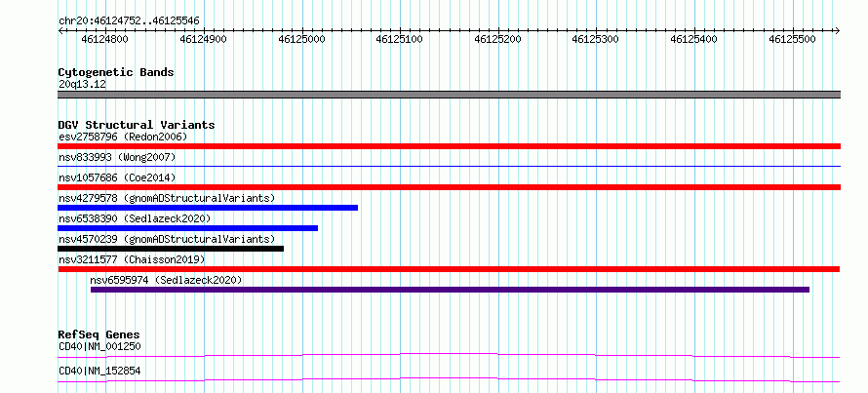Select the blue bar under nsv4279578
The height and width of the screenshot is (393, 868).
[x=208, y=208]
